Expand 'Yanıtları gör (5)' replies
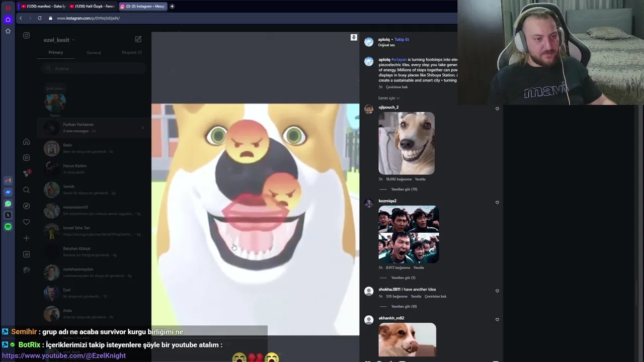Viewport: 644px width, 362px height. (403, 278)
